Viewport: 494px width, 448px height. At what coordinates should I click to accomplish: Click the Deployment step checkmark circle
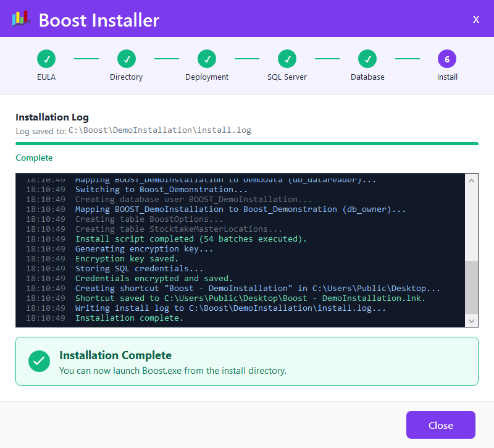(x=207, y=59)
